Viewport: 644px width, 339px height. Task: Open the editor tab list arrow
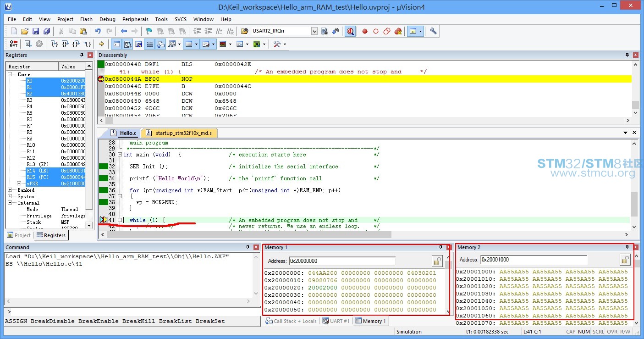626,133
